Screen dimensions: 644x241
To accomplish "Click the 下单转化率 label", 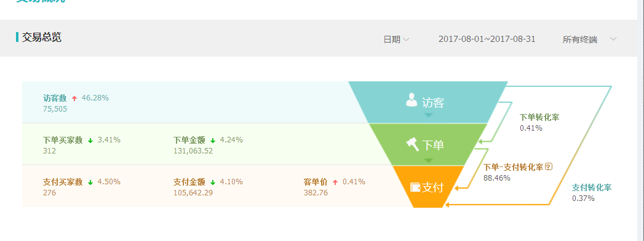I will [539, 117].
